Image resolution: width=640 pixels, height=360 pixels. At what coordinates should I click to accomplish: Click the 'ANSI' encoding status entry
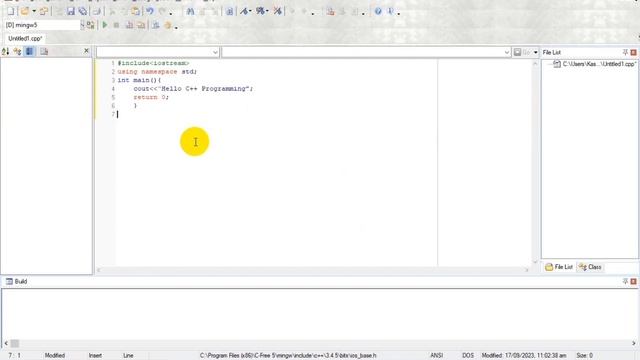point(436,356)
